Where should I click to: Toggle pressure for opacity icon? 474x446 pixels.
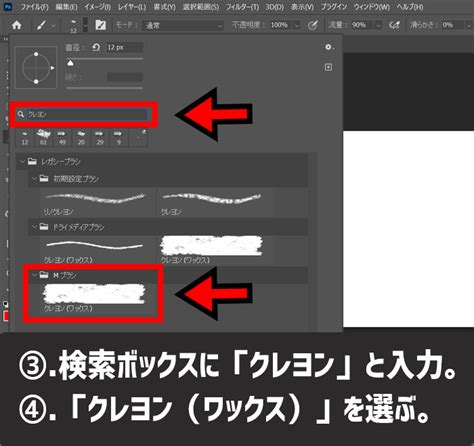click(312, 25)
